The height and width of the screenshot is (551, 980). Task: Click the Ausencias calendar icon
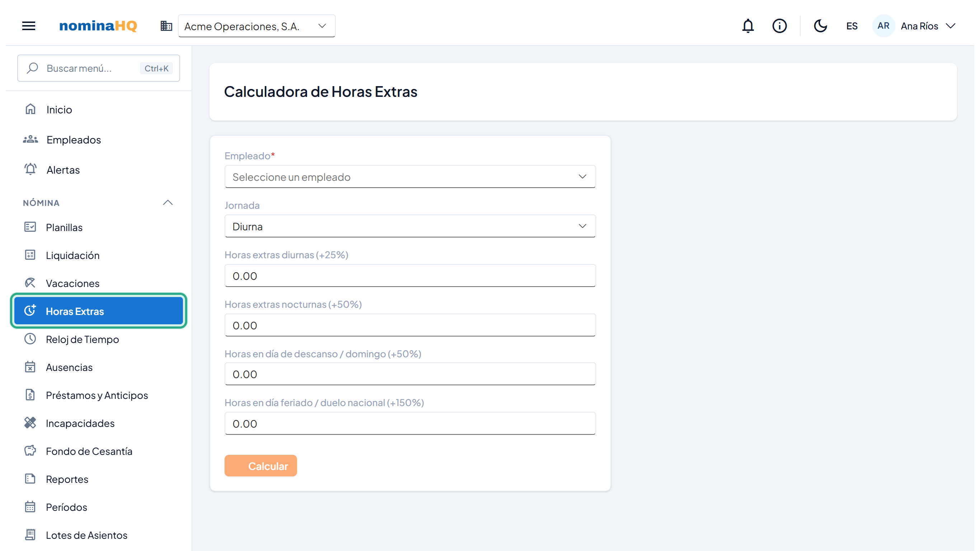pyautogui.click(x=30, y=367)
